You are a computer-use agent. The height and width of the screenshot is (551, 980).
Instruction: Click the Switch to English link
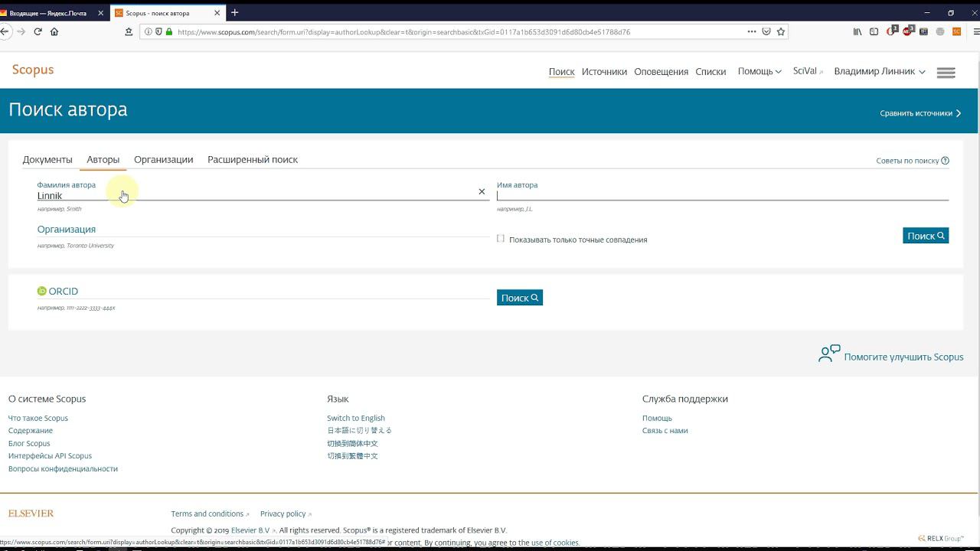click(x=356, y=418)
